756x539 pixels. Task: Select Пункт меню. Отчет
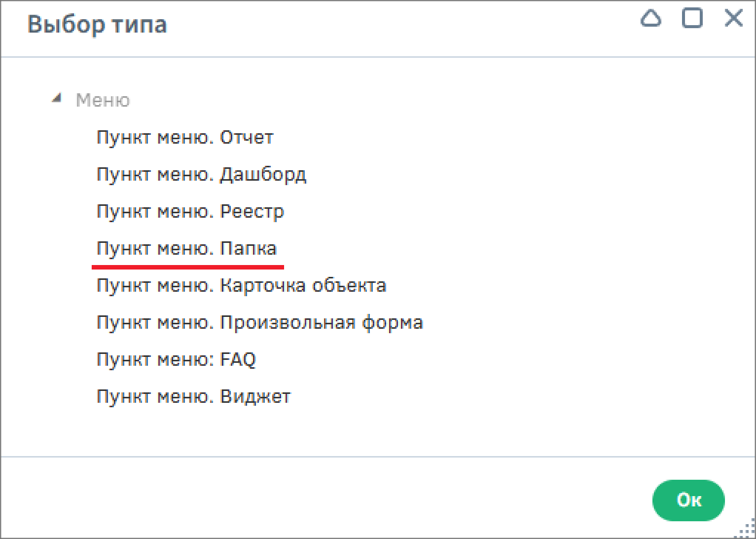point(185,138)
